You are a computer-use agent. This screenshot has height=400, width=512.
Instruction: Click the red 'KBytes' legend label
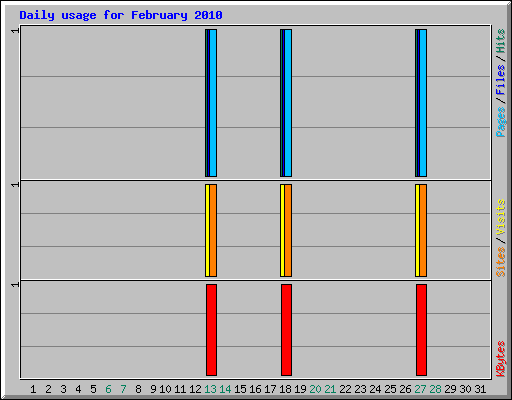pos(500,359)
